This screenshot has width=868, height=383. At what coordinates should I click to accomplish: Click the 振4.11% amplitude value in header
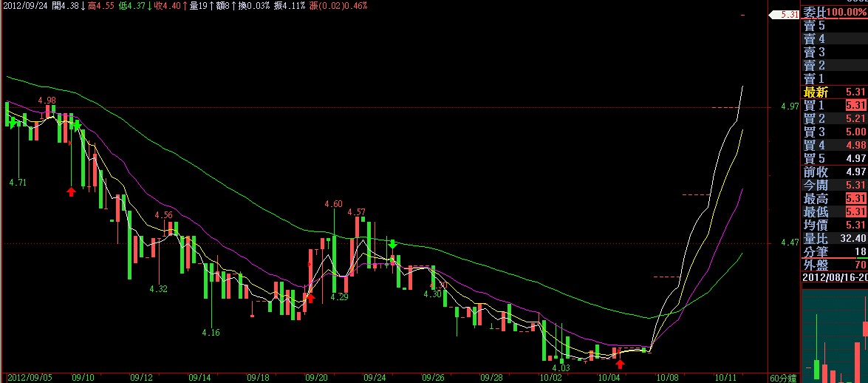click(x=290, y=5)
